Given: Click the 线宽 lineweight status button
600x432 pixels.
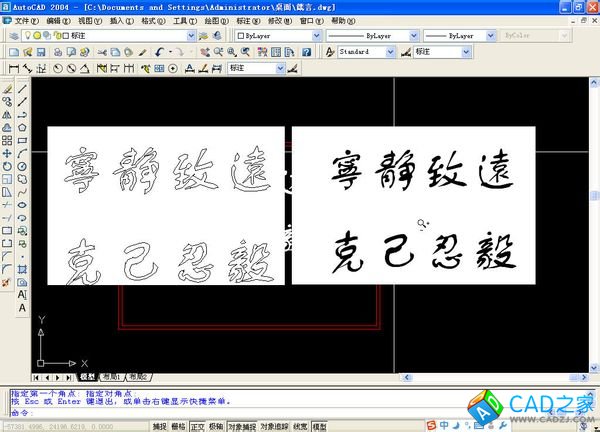Looking at the screenshot, I should pos(300,426).
